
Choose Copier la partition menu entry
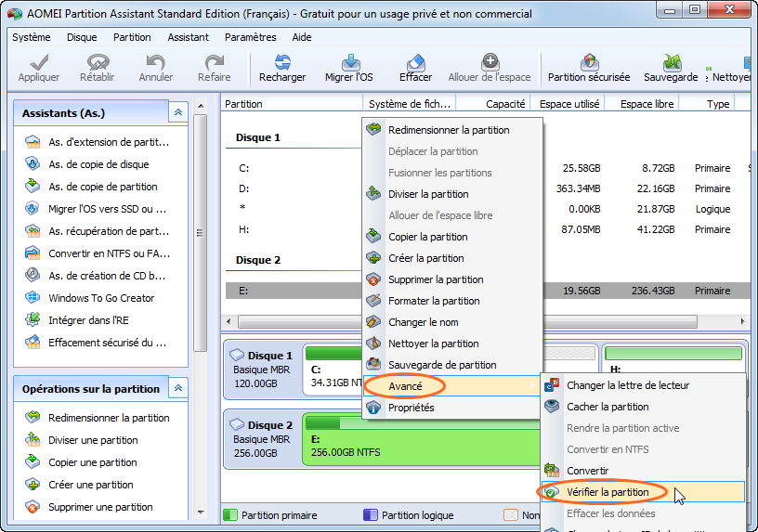click(451, 237)
